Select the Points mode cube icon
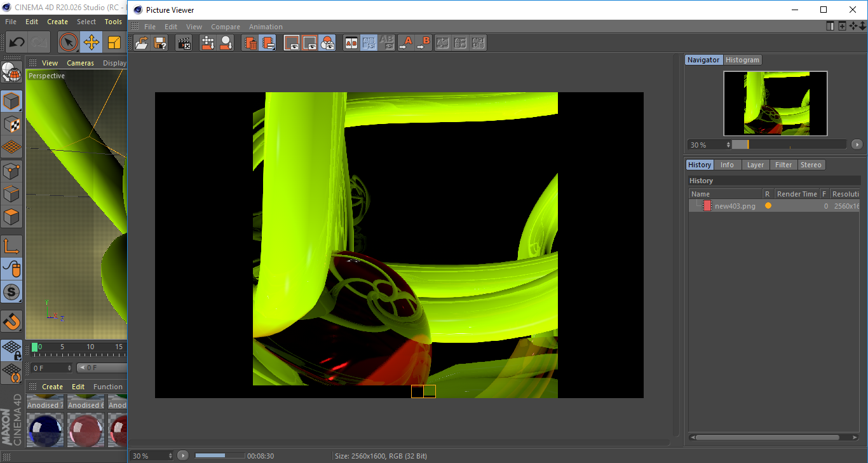Viewport: 868px width, 463px height. click(11, 170)
